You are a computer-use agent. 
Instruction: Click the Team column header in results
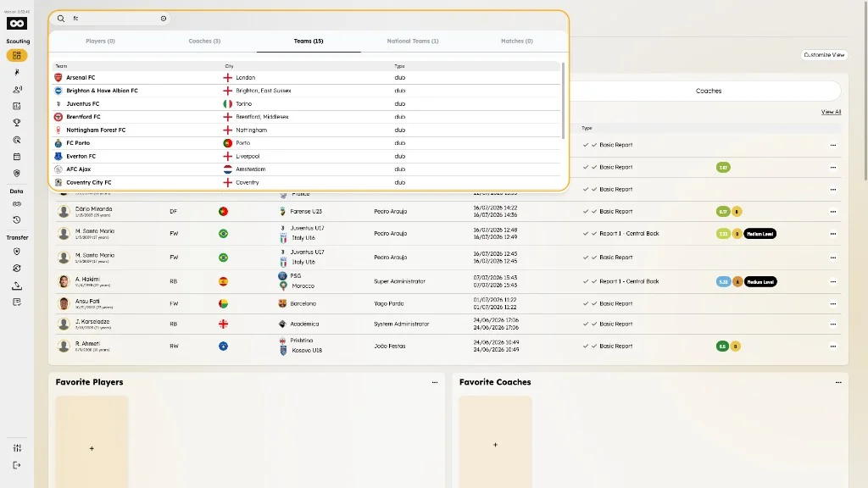[61, 66]
